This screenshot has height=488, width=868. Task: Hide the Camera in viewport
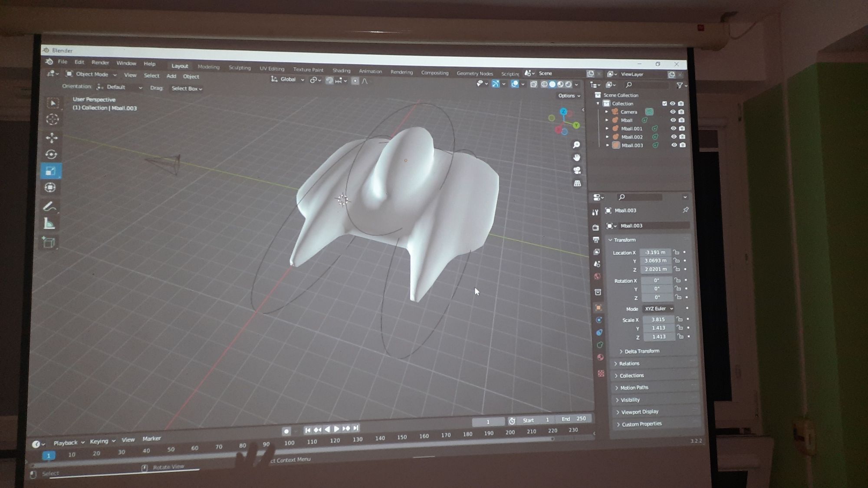673,111
